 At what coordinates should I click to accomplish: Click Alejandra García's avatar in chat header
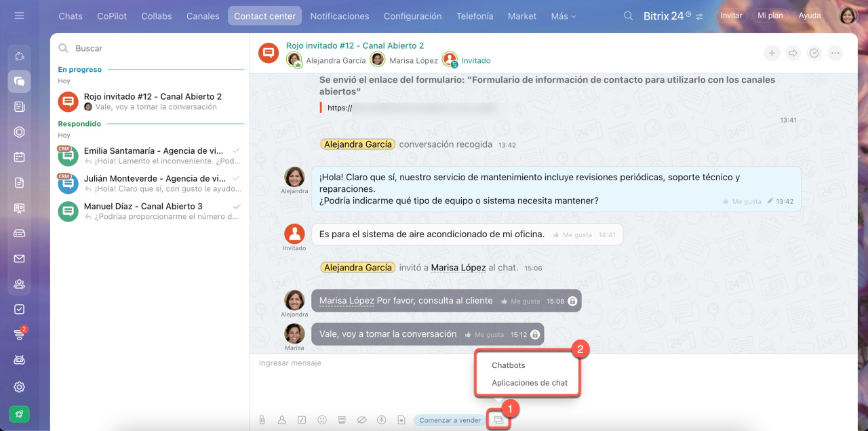point(294,60)
